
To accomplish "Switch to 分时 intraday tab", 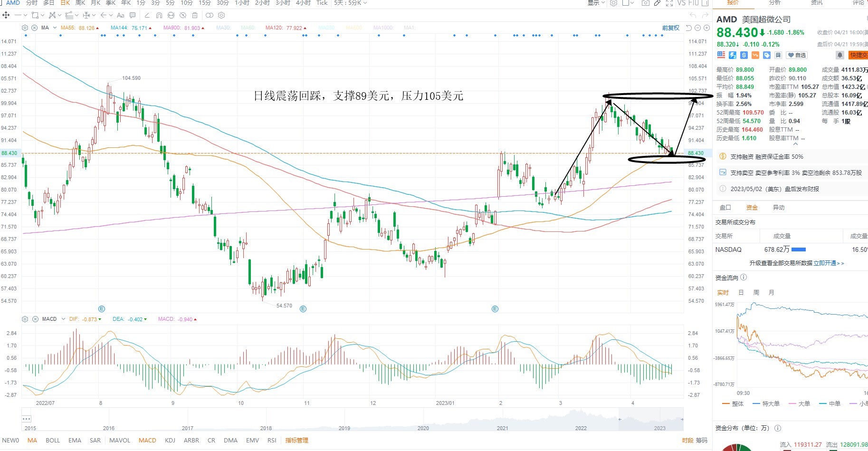I will pyautogui.click(x=32, y=3).
